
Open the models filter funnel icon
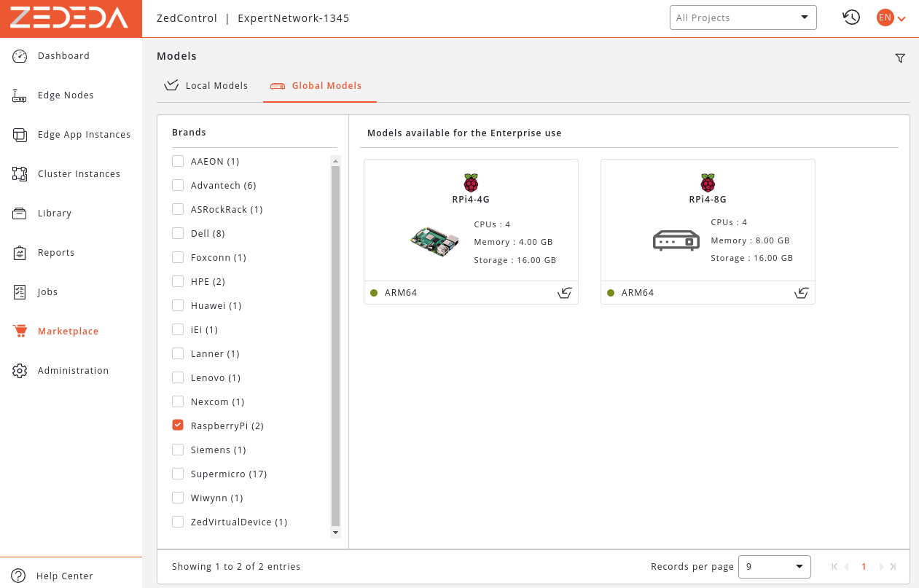point(900,58)
